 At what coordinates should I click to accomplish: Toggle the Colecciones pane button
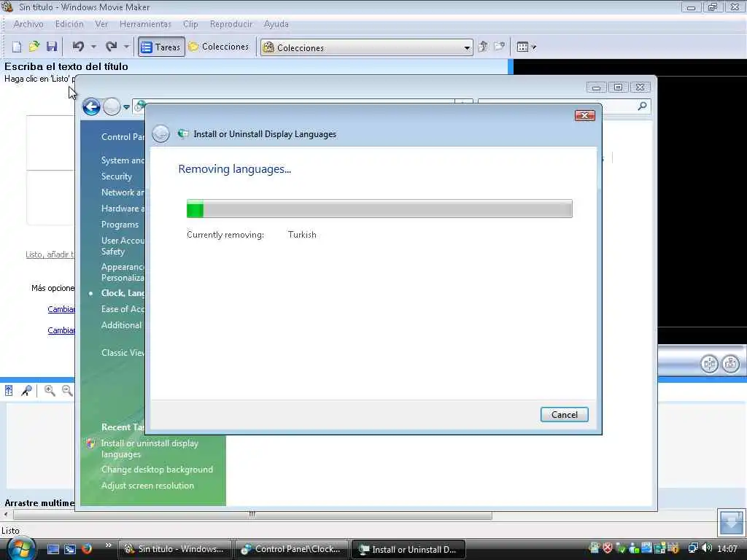tap(219, 47)
